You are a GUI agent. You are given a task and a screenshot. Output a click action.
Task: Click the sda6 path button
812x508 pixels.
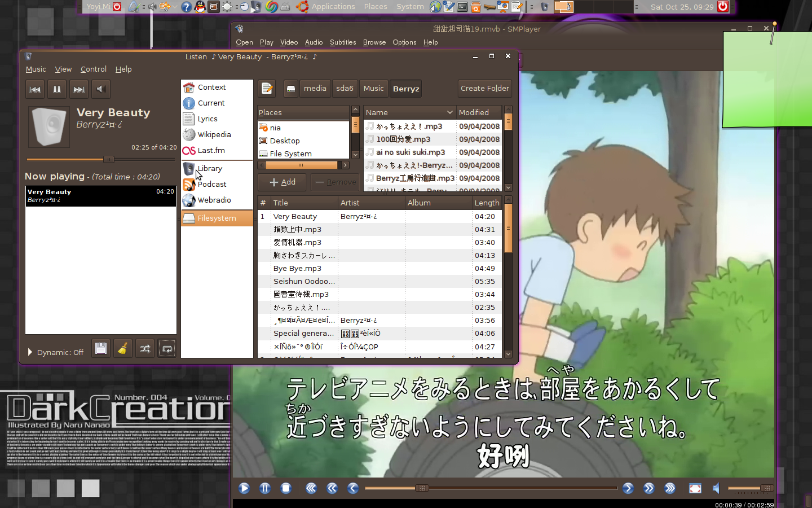pyautogui.click(x=345, y=89)
